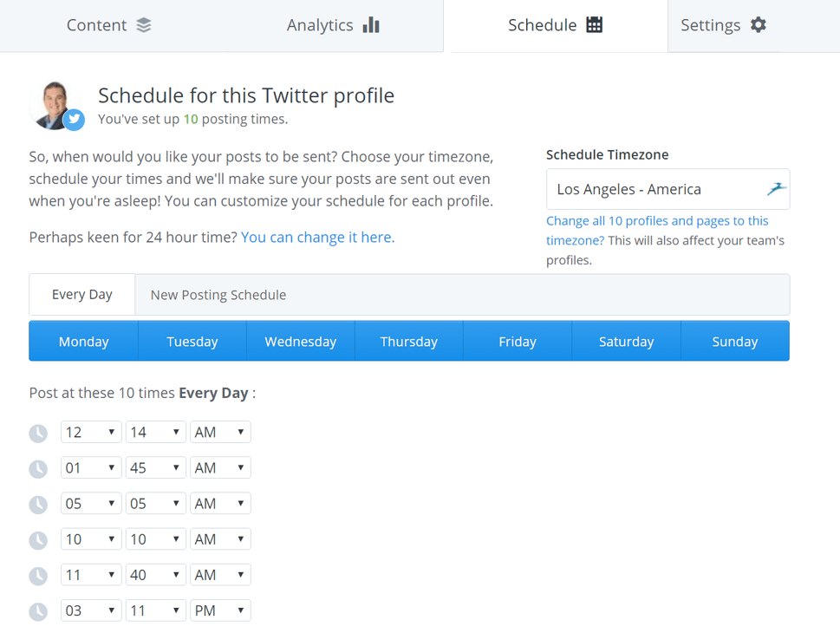Click the Content layers icon
Viewport: 840px width, 633px height.
point(144,25)
